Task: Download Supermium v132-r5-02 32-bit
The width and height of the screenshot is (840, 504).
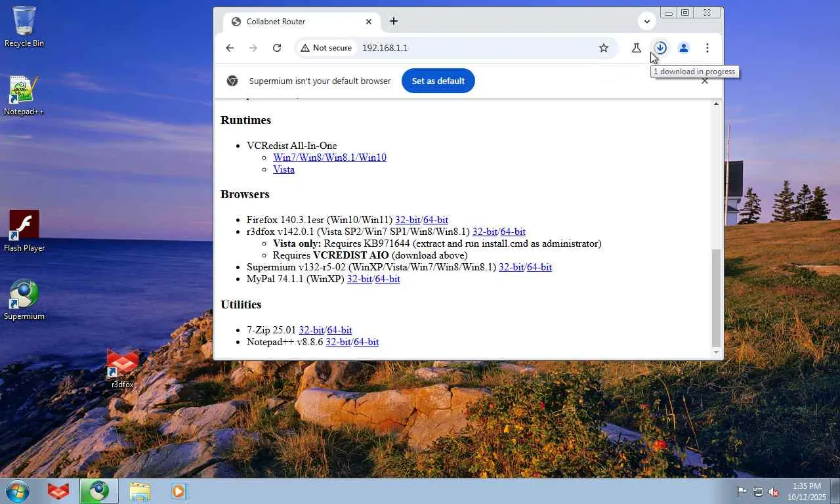Action: [511, 267]
